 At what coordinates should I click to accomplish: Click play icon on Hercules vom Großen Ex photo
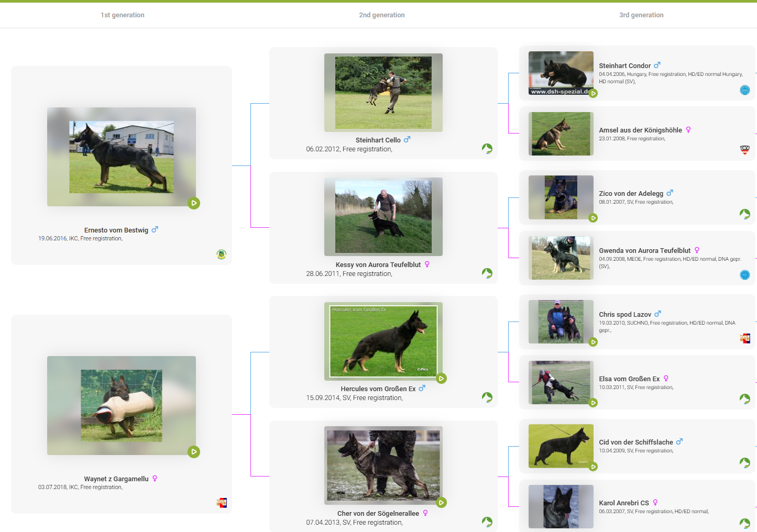pos(442,379)
